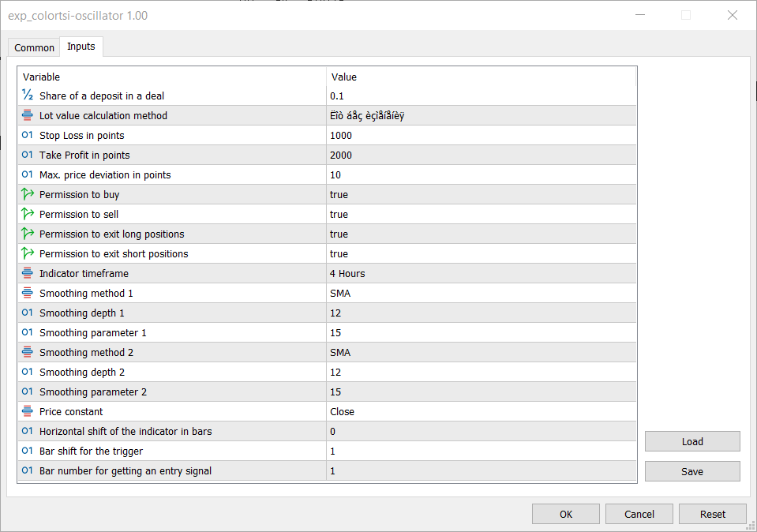This screenshot has width=757, height=532.
Task: Click the integer icon next to Smoothing depth 2
Action: pyautogui.click(x=28, y=372)
